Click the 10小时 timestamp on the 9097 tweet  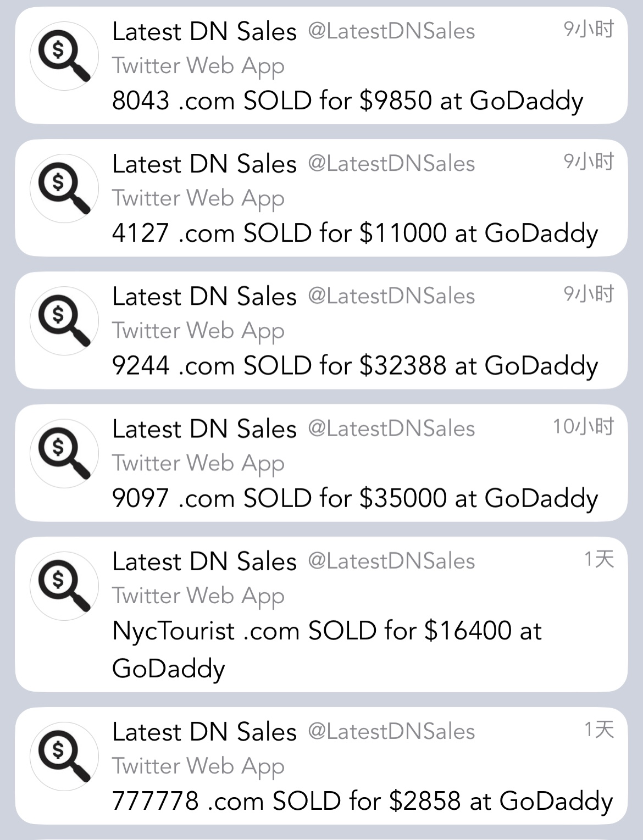click(583, 427)
